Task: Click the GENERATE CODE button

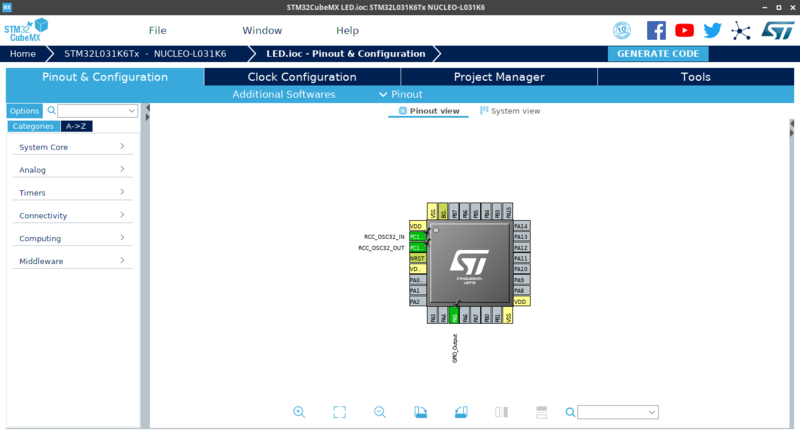Action: click(657, 53)
